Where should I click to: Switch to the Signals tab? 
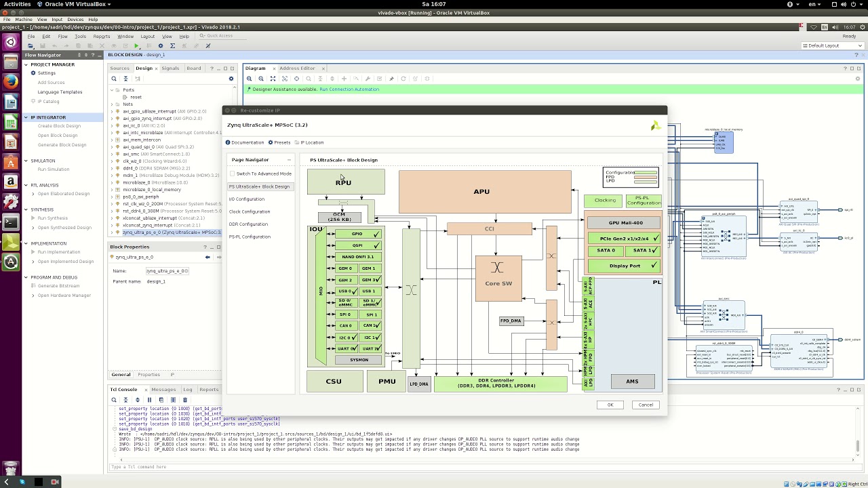coord(170,68)
